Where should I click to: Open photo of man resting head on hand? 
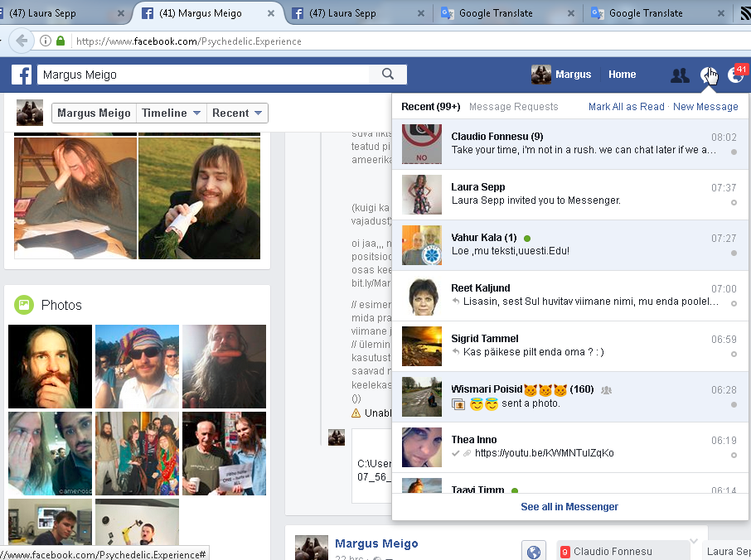coord(75,198)
